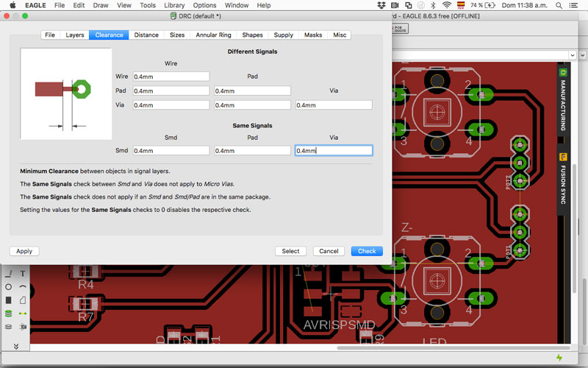Screen dimensions: 588x368
Task: Click the screen mirroring menu bar icon
Action: 409,5
